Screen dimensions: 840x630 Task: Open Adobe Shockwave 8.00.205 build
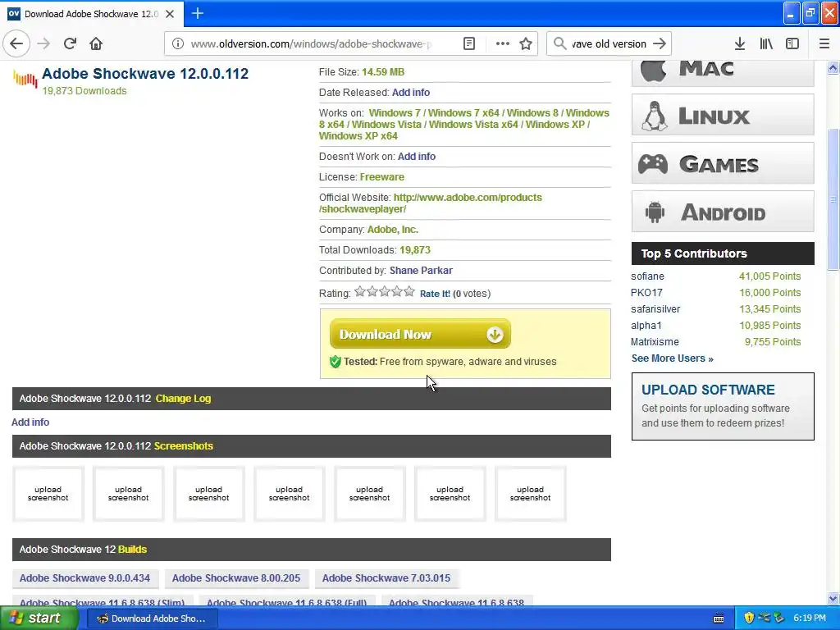point(236,578)
